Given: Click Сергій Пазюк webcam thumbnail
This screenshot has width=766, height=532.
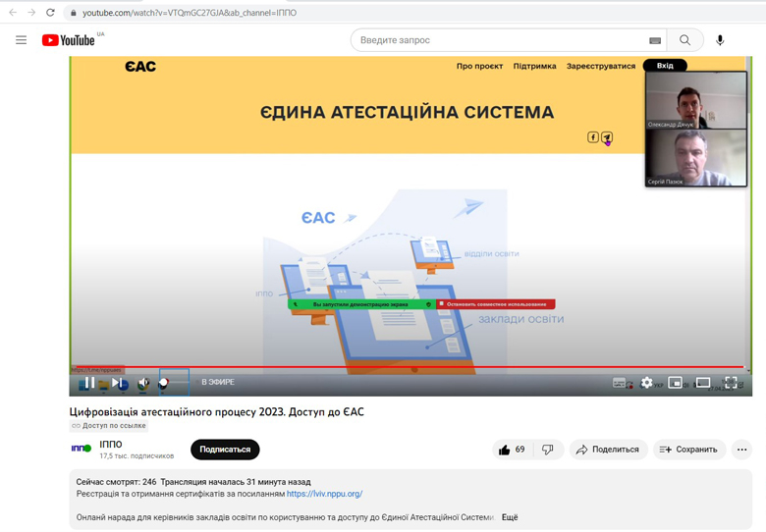Looking at the screenshot, I should click(x=696, y=158).
